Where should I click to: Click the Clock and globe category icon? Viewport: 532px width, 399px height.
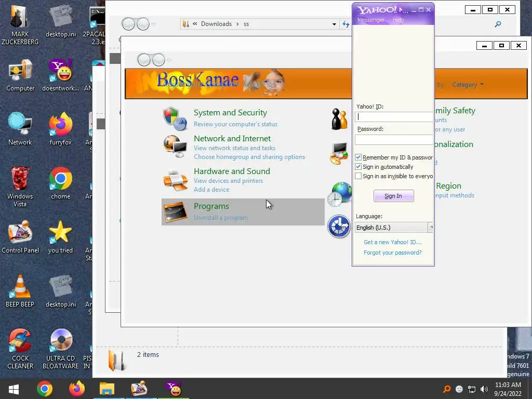tap(340, 194)
